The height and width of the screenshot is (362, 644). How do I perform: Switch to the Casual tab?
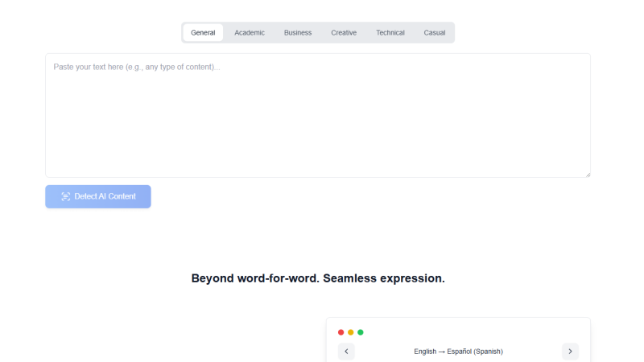(x=435, y=33)
